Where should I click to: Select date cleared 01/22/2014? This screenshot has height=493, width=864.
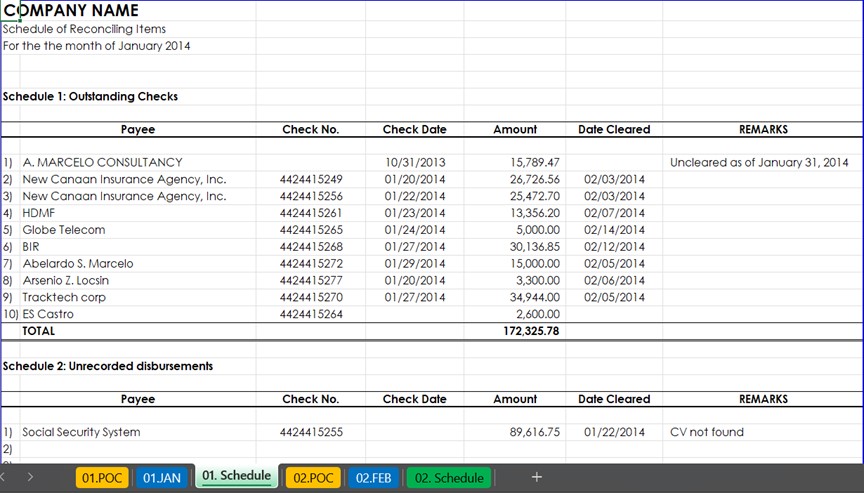[x=614, y=432]
